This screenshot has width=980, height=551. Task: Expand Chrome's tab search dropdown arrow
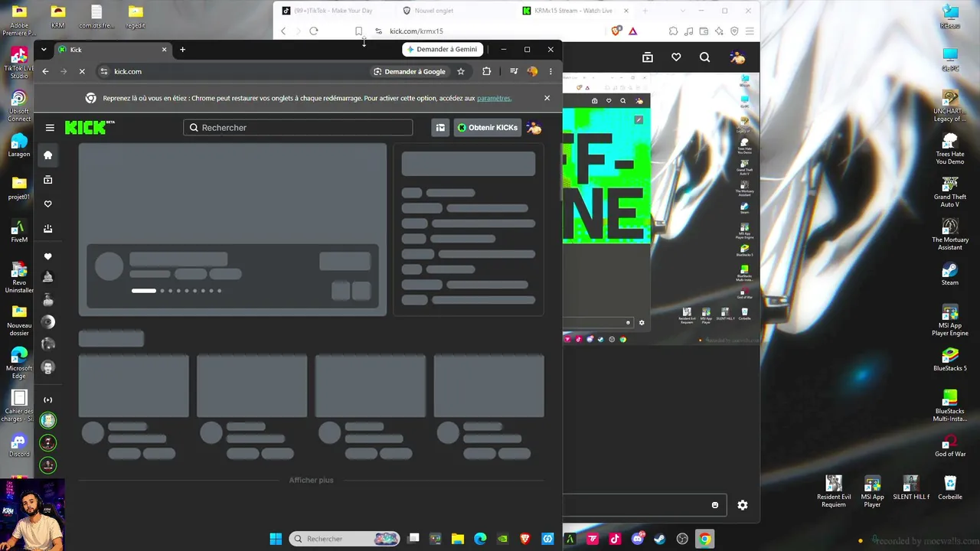tap(44, 49)
